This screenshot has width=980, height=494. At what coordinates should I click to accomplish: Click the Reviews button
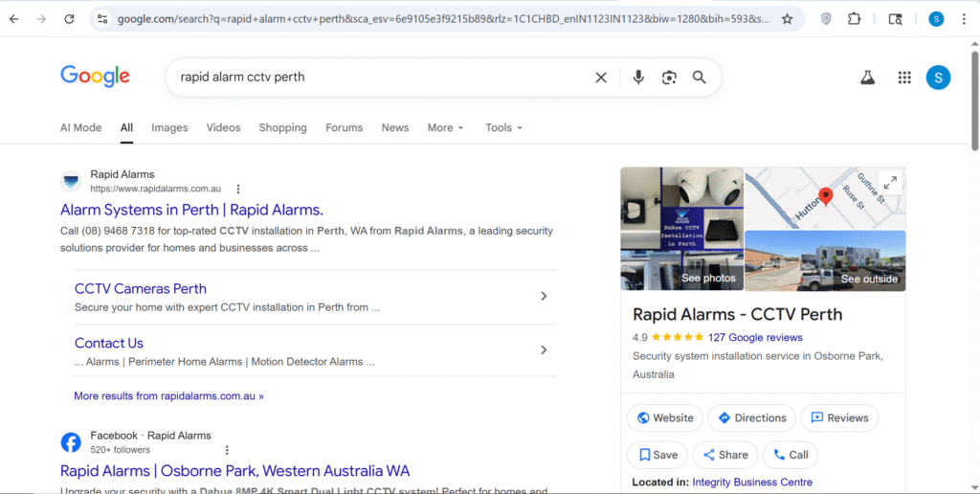click(839, 417)
